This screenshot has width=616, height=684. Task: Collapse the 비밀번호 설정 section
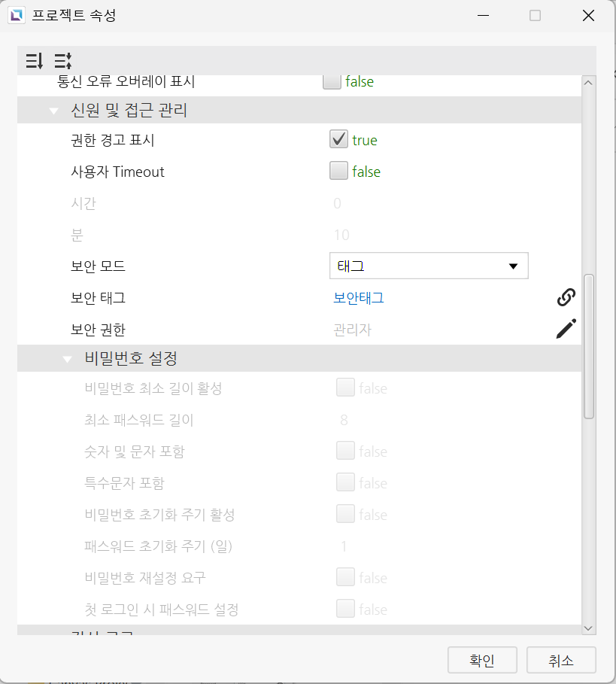point(67,360)
